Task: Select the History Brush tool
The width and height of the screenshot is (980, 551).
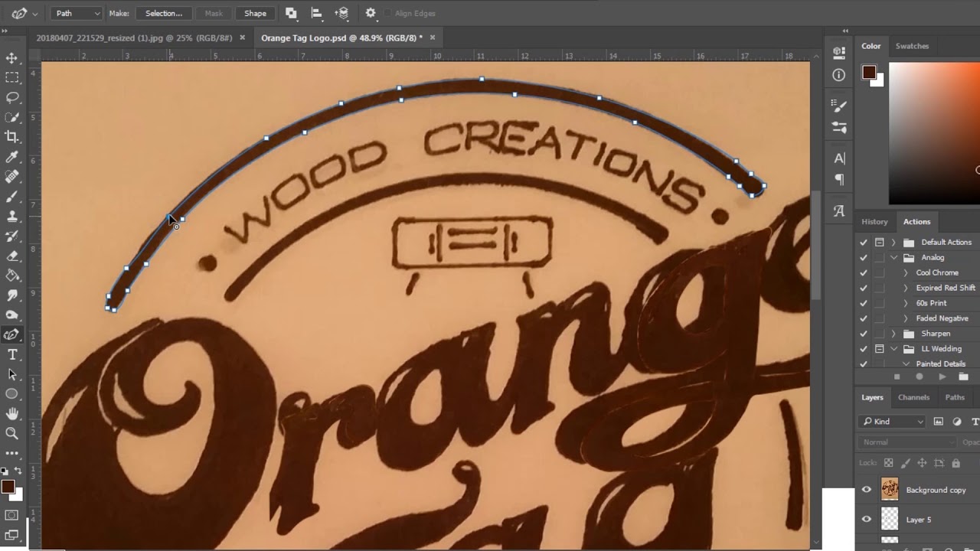Action: [11, 236]
